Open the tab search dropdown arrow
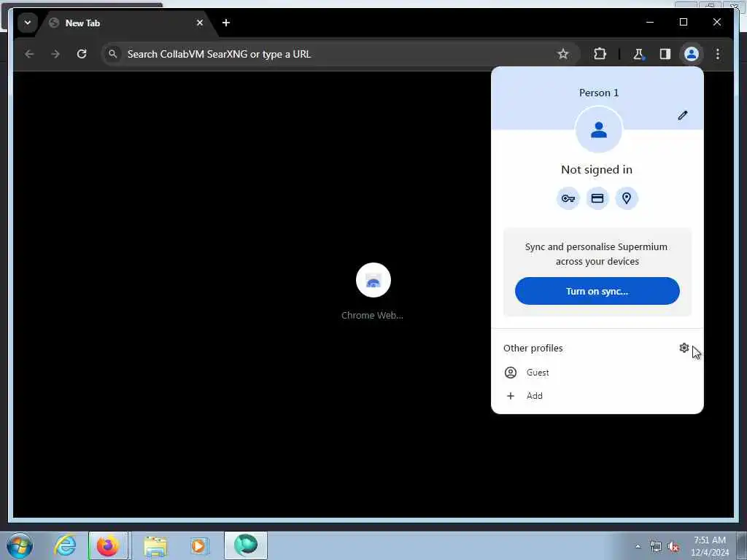747x560 pixels. (x=28, y=23)
